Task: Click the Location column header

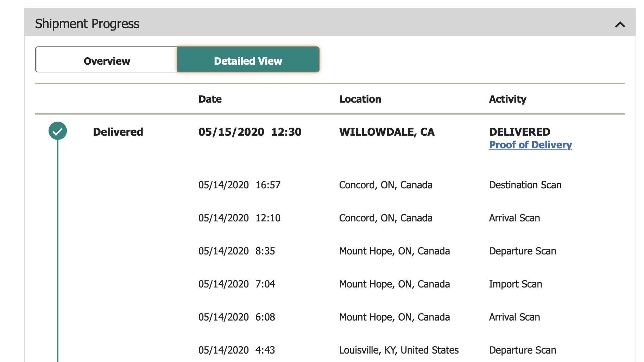Action: (x=360, y=99)
